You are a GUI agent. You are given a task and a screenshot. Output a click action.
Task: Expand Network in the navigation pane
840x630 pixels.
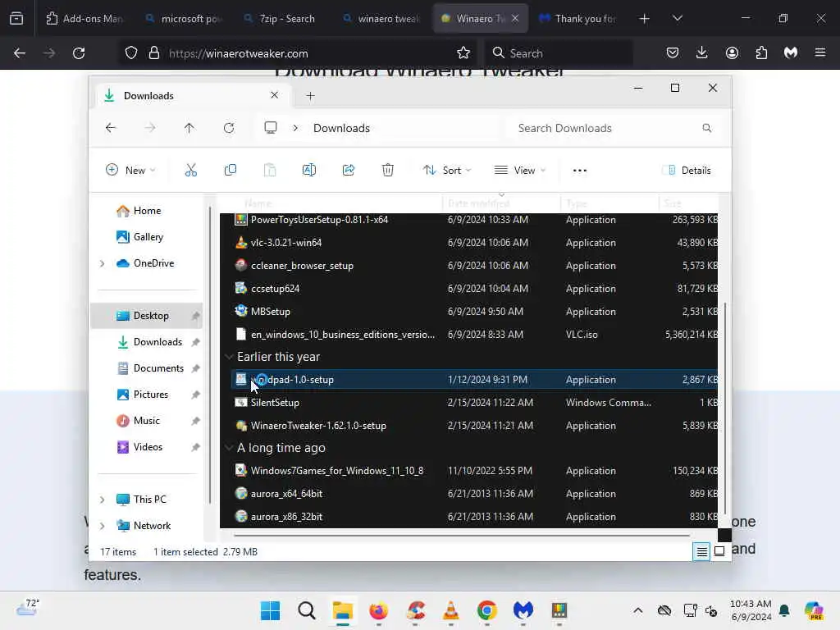103,526
